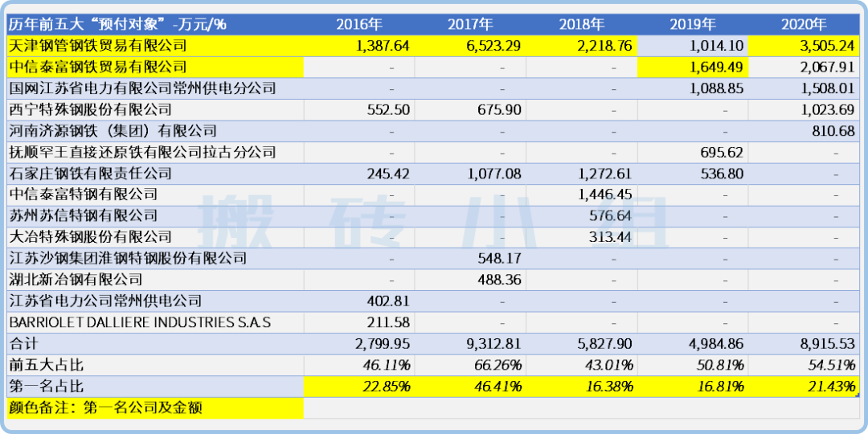Select the row label 苏州苏信特钢有限公司
This screenshot has height=434, width=868.
pos(84,216)
